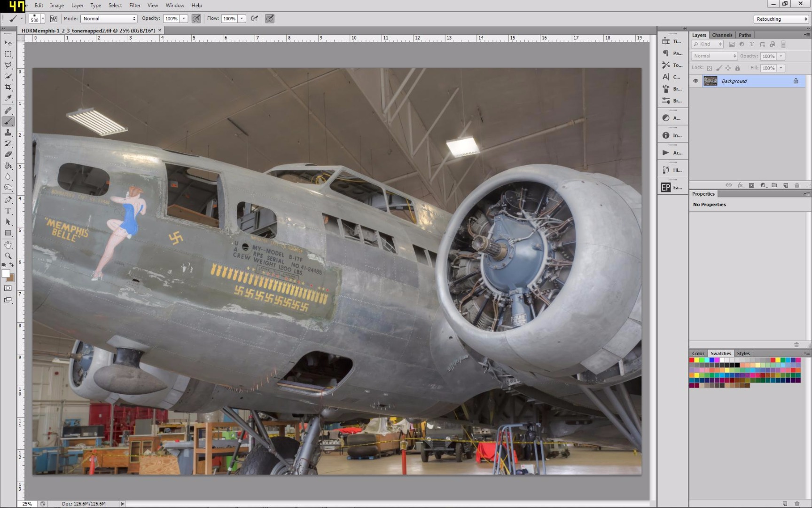
Task: Open the Flow slider arrow
Action: (x=242, y=18)
